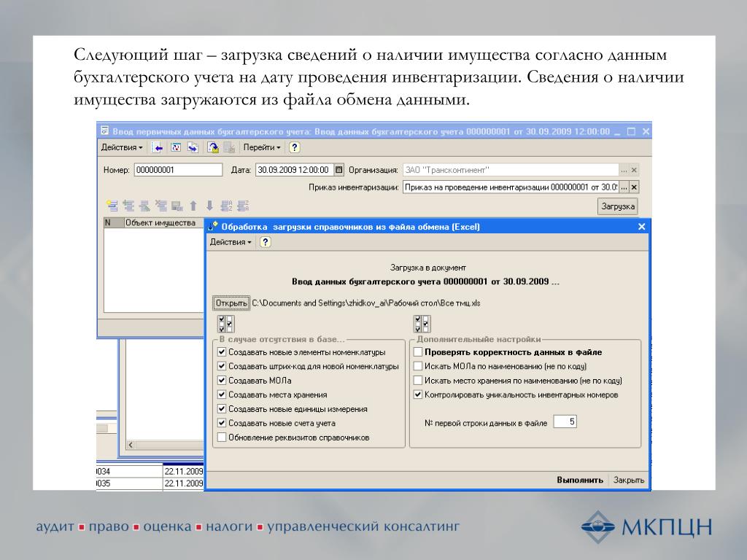Screen dimensions: 747x560
Task: Click the Приказ инвентаризации text field
Action: click(511, 187)
